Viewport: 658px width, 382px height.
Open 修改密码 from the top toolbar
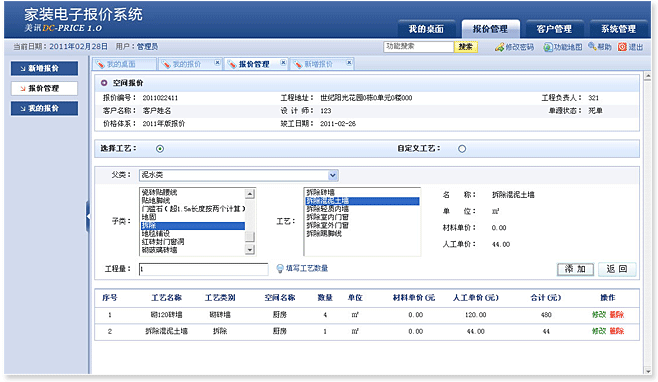[x=514, y=47]
